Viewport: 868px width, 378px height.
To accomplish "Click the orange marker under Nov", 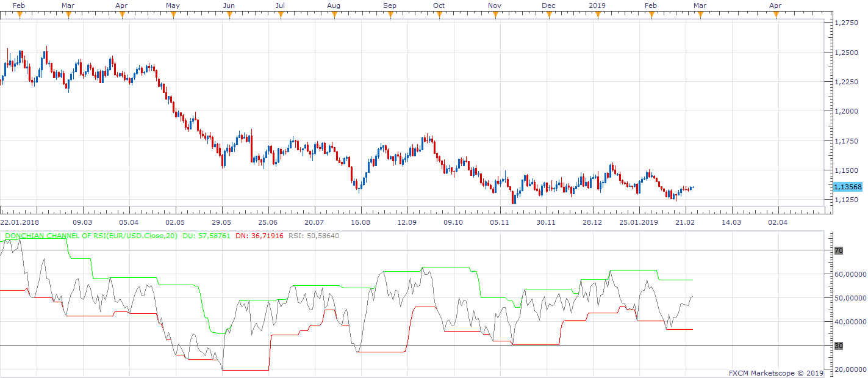I will [495, 15].
